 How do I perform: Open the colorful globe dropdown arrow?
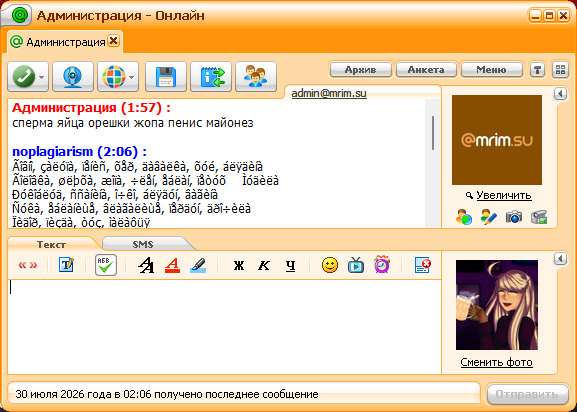pos(131,77)
